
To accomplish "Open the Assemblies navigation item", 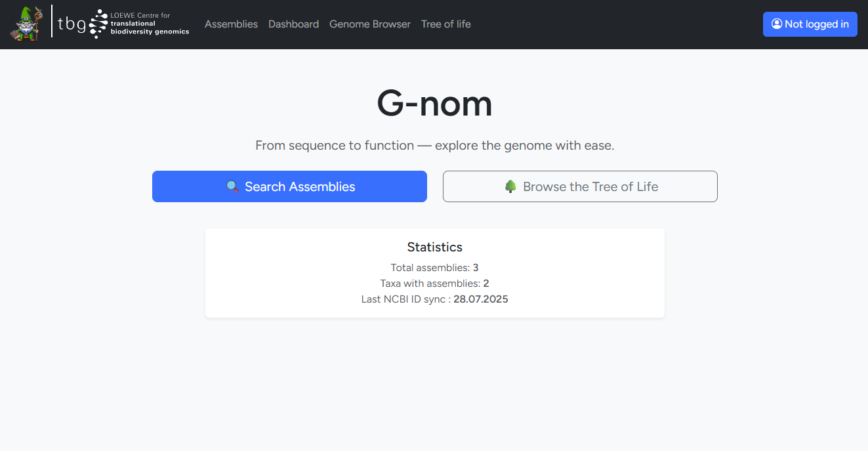I will click(x=231, y=24).
